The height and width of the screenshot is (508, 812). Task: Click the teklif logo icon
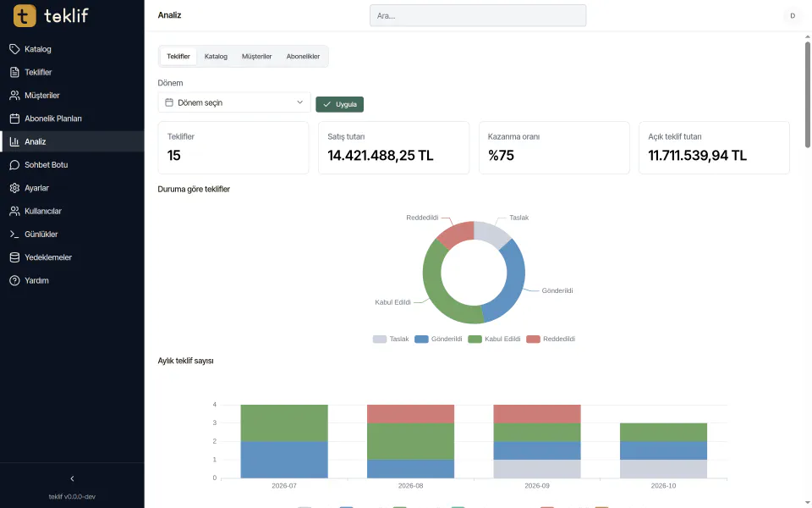(25, 15)
